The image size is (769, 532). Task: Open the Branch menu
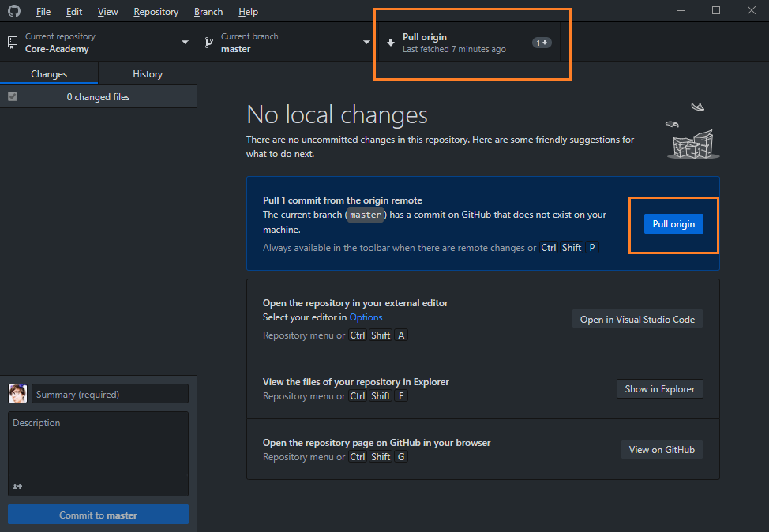click(x=208, y=12)
